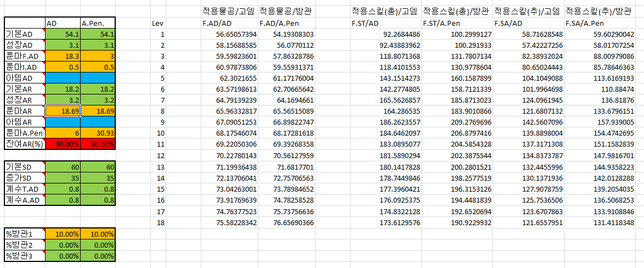Click the 계수T.AD row label cell

(x=25, y=189)
